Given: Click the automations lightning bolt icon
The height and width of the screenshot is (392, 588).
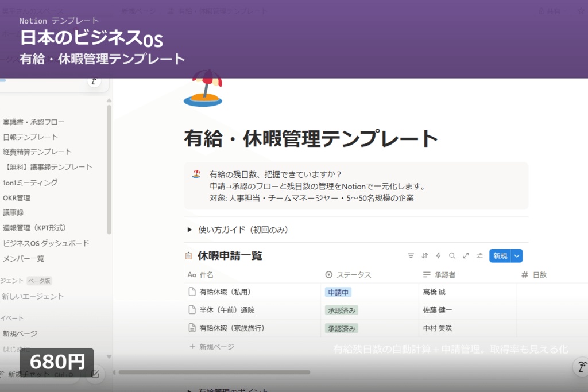Looking at the screenshot, I should click(x=438, y=255).
